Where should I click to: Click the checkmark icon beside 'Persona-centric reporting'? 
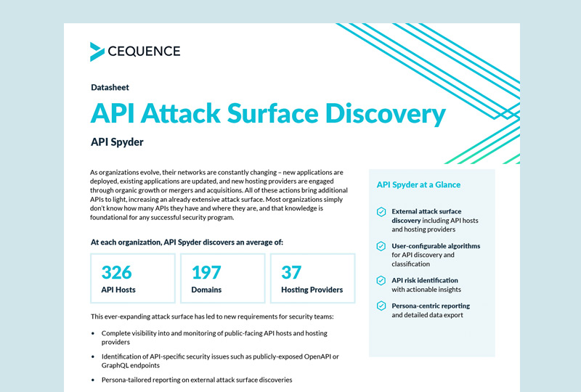(x=381, y=306)
